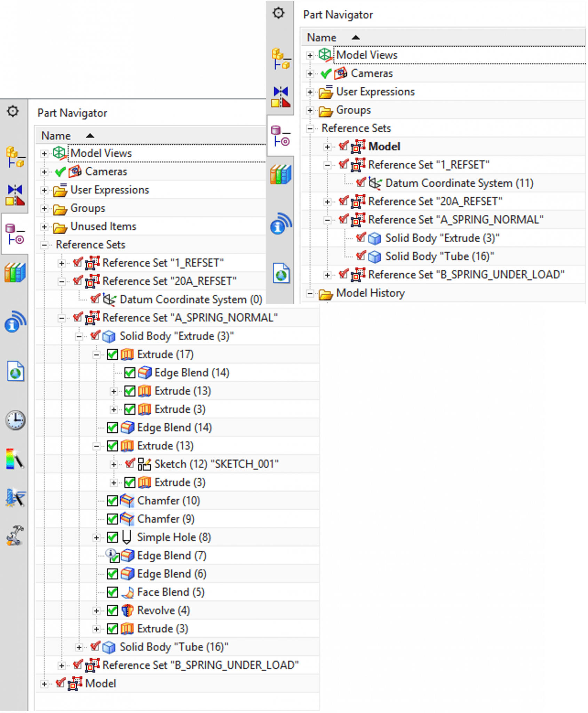Uncheck the Chamfer (10) feature checkbox

click(112, 501)
